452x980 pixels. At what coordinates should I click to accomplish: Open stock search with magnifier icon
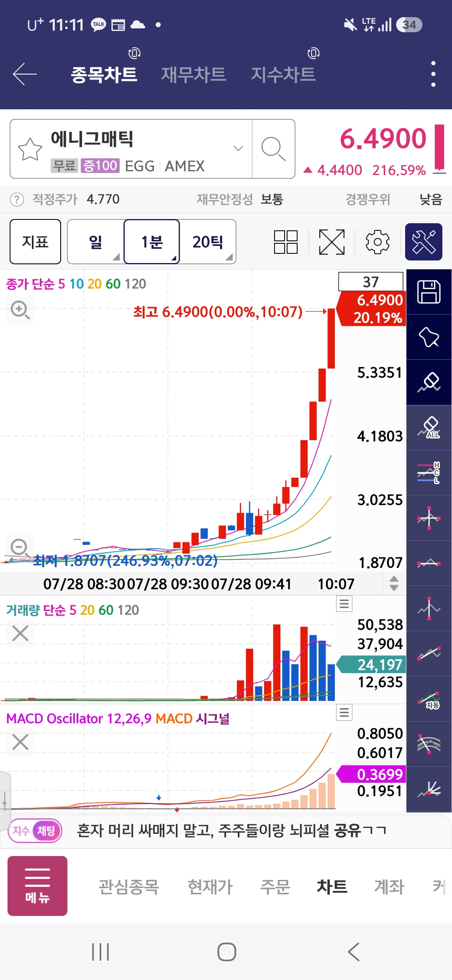[273, 149]
